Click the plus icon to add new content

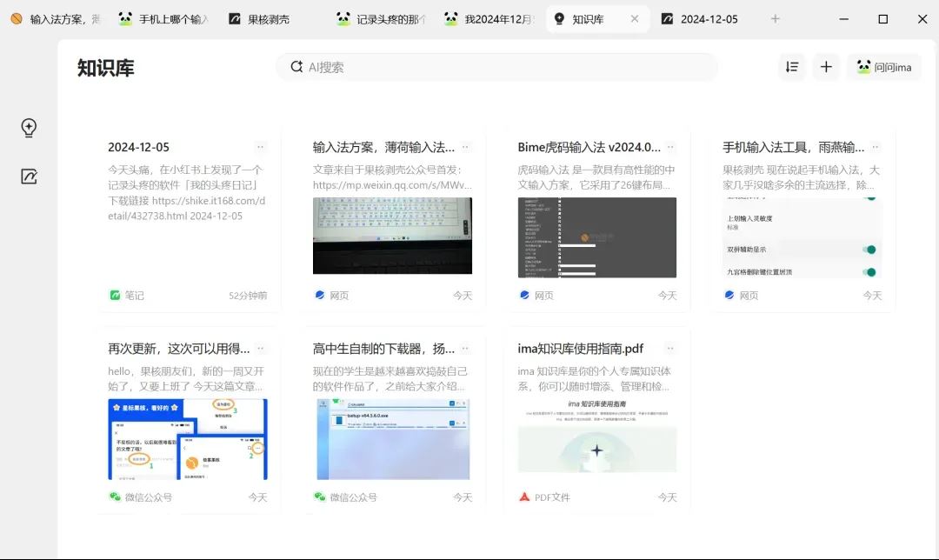click(826, 67)
